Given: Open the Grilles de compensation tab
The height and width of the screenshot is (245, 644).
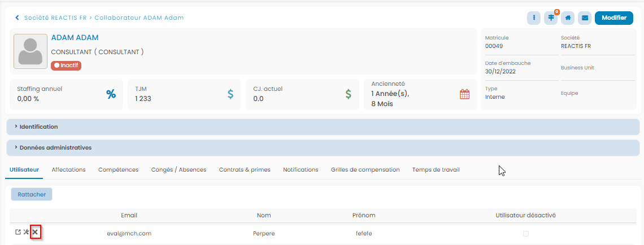Looking at the screenshot, I should [365, 169].
